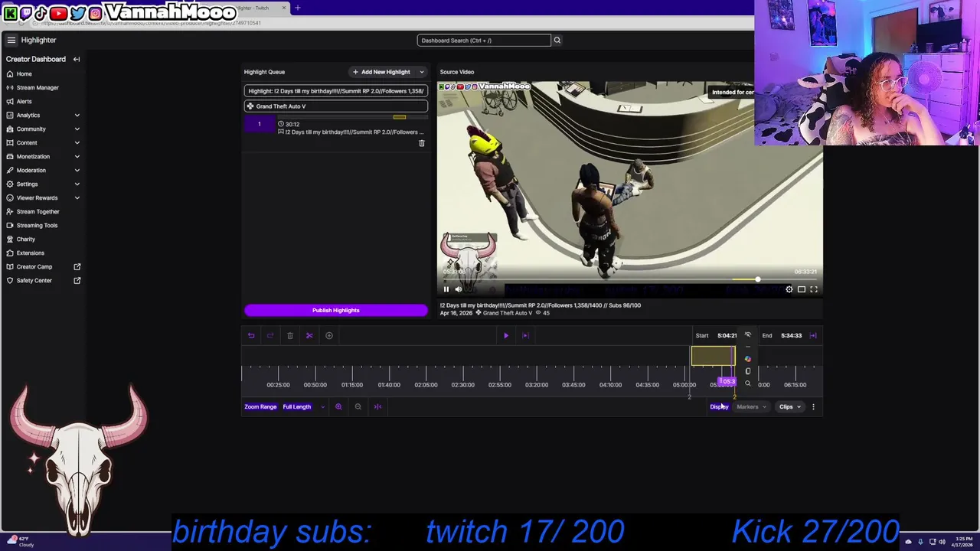Open the Markers dropdown
Viewport: 980px width, 551px height.
(751, 407)
